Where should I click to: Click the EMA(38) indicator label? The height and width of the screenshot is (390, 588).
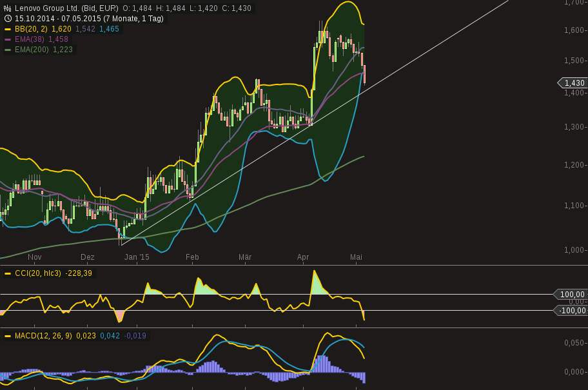click(x=29, y=39)
